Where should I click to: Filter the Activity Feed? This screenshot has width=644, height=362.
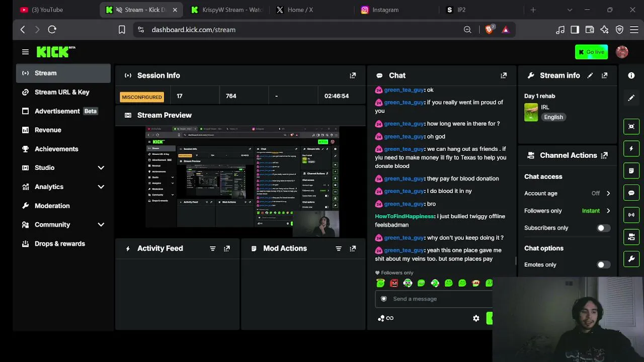212,248
